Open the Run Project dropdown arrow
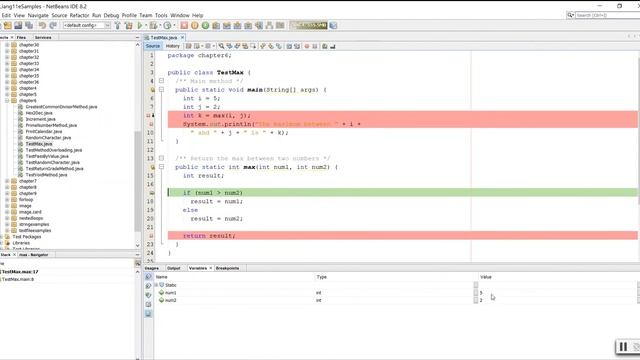 click(x=146, y=25)
